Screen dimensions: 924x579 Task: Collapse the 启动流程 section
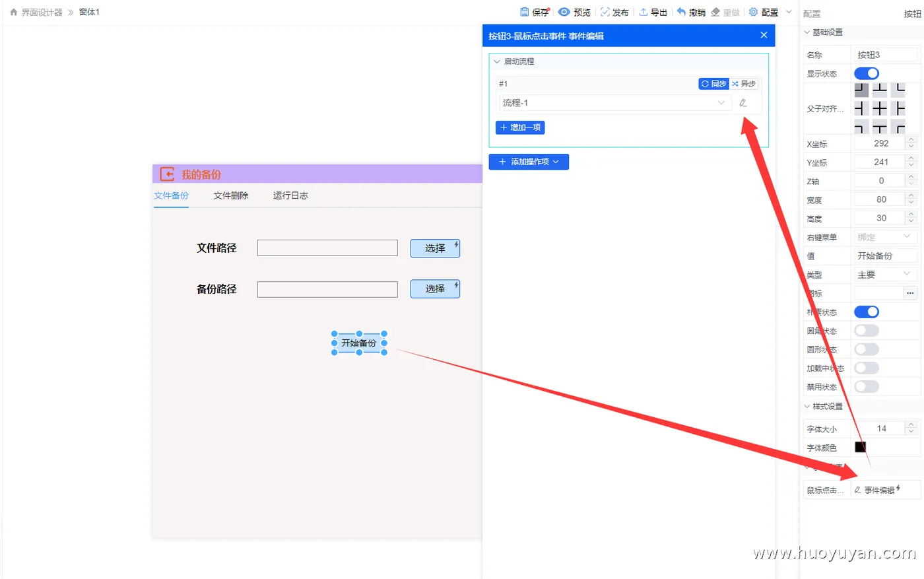click(496, 61)
